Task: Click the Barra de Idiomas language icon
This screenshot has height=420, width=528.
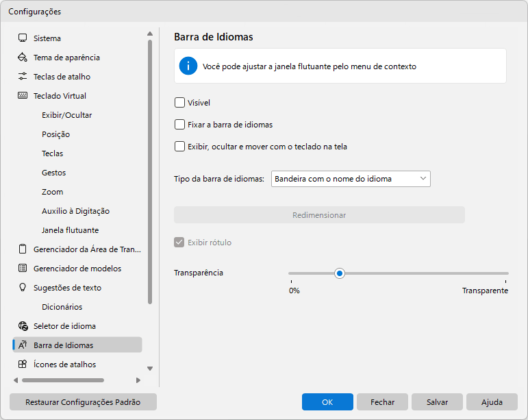Action: click(x=23, y=345)
